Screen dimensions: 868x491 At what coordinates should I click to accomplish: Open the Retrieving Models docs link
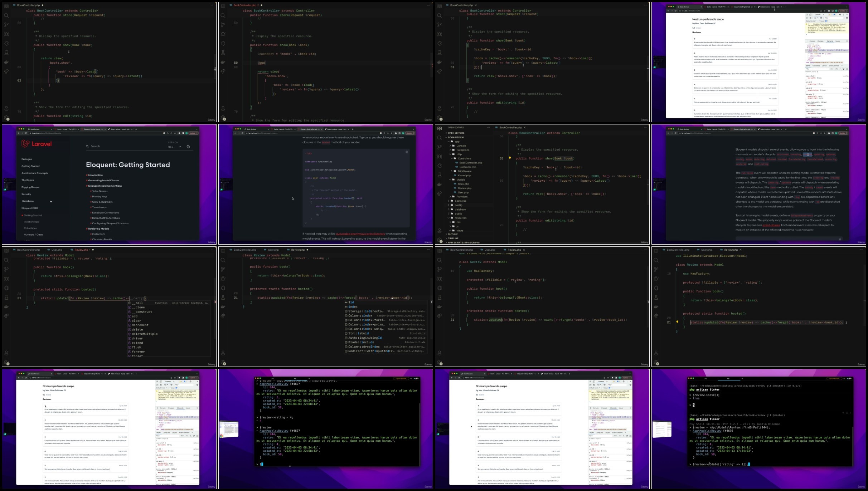(98, 229)
